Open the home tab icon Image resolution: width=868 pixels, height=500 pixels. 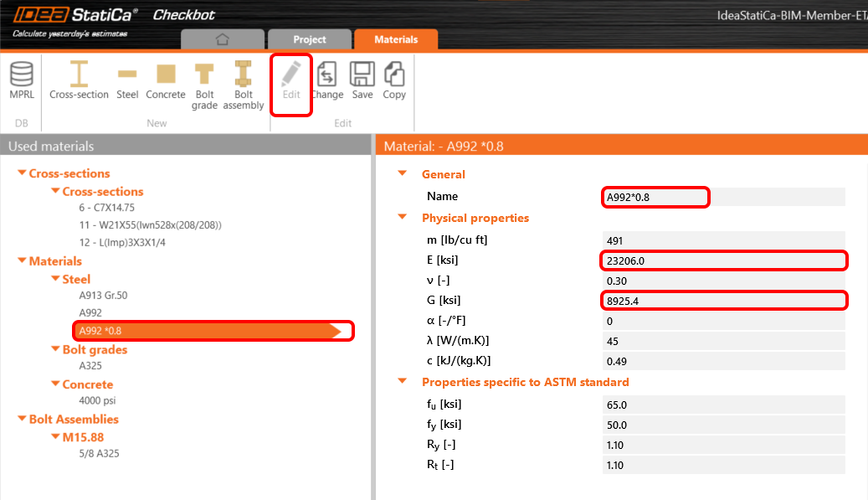[223, 39]
